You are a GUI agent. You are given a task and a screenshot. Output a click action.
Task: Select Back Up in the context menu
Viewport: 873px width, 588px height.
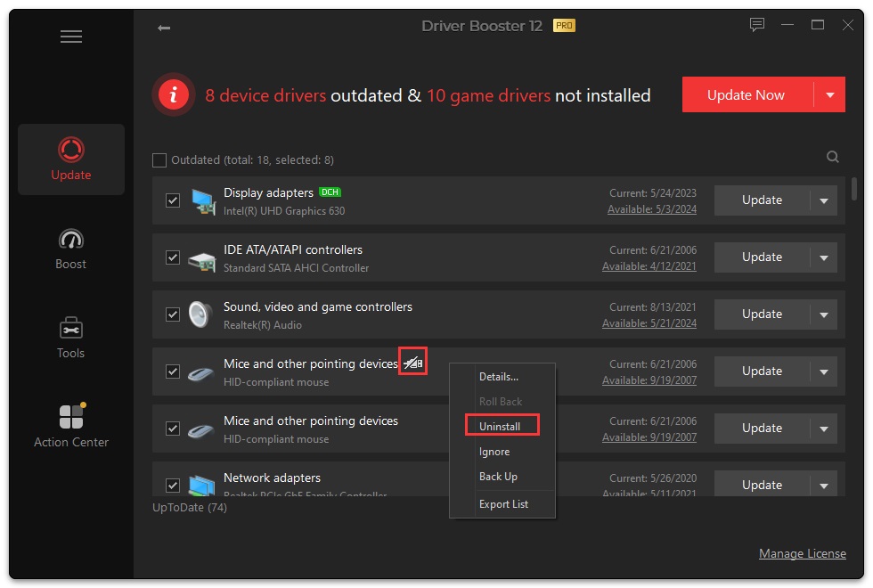click(x=498, y=477)
